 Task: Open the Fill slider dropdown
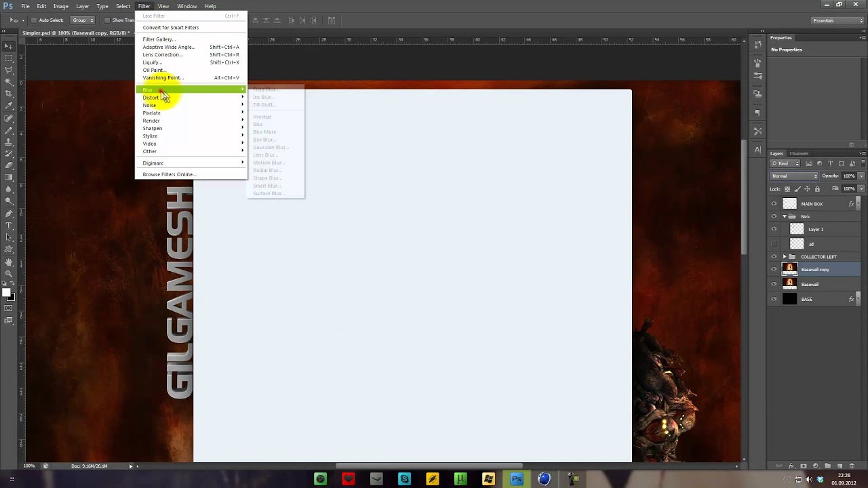[861, 189]
